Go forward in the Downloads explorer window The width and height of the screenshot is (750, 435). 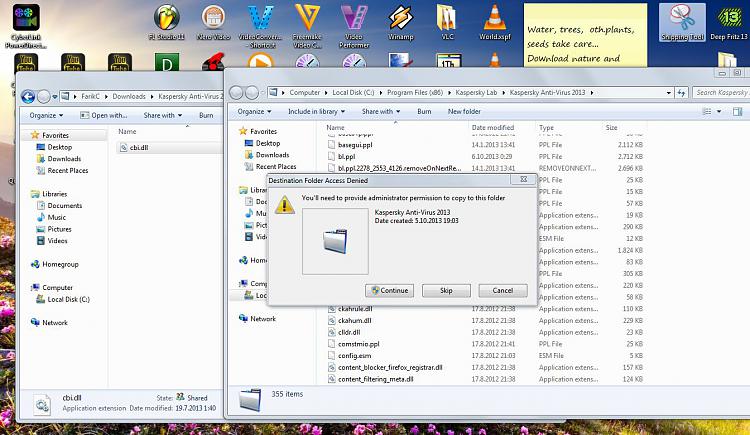click(x=44, y=97)
